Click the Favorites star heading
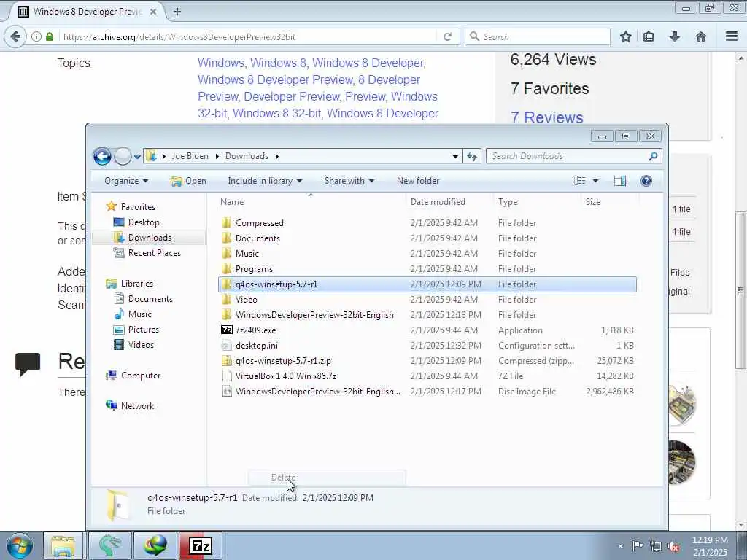The width and height of the screenshot is (747, 560). point(138,206)
